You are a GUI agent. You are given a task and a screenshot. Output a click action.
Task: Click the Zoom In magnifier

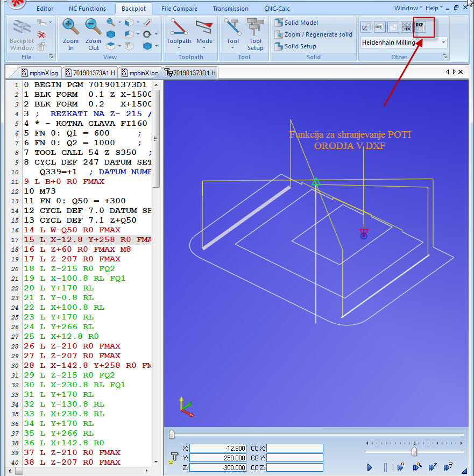coord(70,26)
